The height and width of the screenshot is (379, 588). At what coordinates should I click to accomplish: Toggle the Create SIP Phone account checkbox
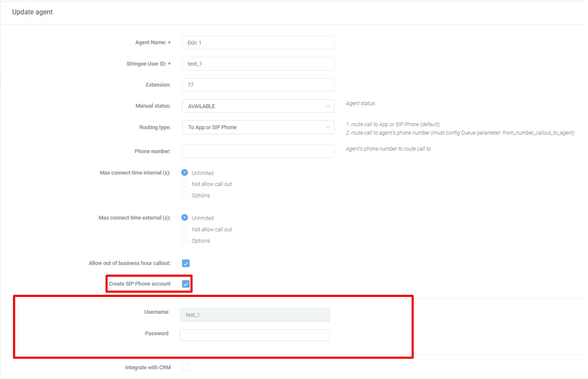186,284
